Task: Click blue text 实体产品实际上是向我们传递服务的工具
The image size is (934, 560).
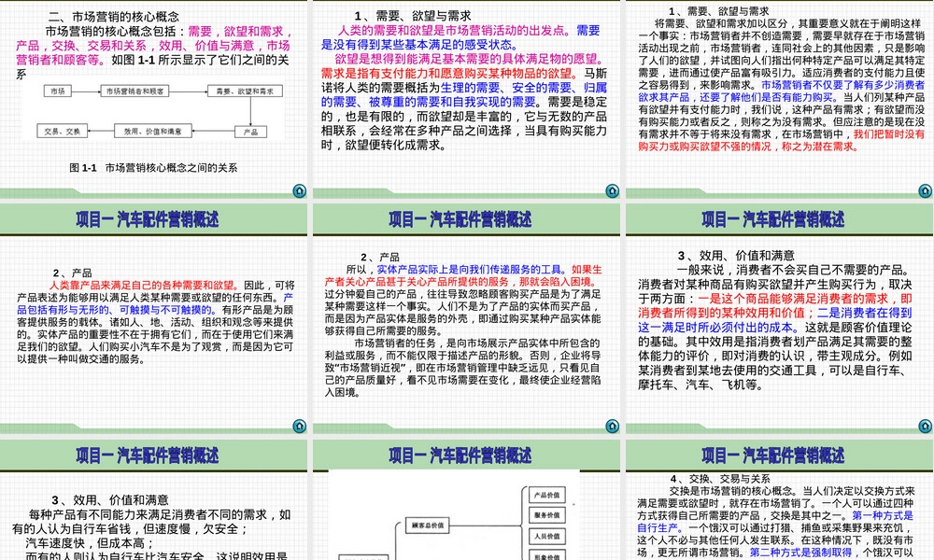Action: pos(473,269)
